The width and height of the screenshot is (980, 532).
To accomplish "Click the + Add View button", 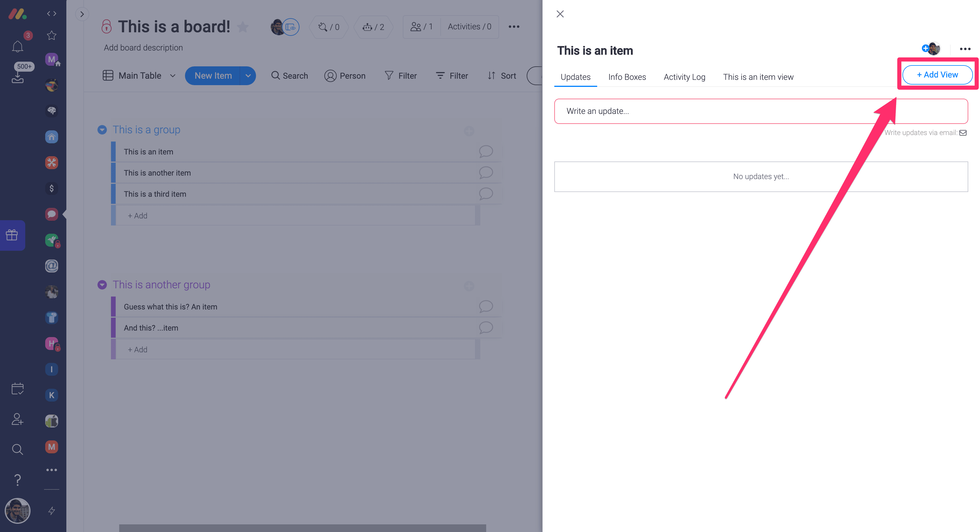I will click(937, 75).
